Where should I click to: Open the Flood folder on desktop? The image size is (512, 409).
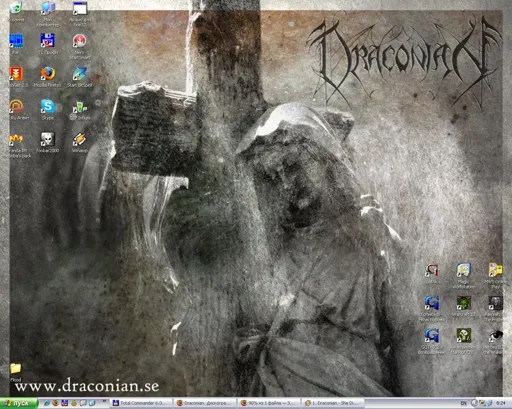[15, 369]
